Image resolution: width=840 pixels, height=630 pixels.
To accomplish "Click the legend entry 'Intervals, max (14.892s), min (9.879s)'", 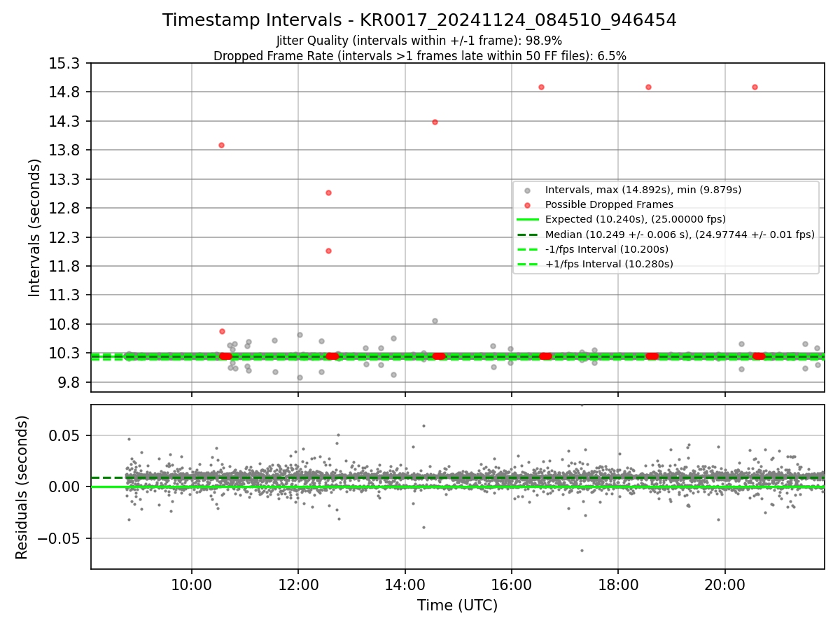I will (643, 190).
